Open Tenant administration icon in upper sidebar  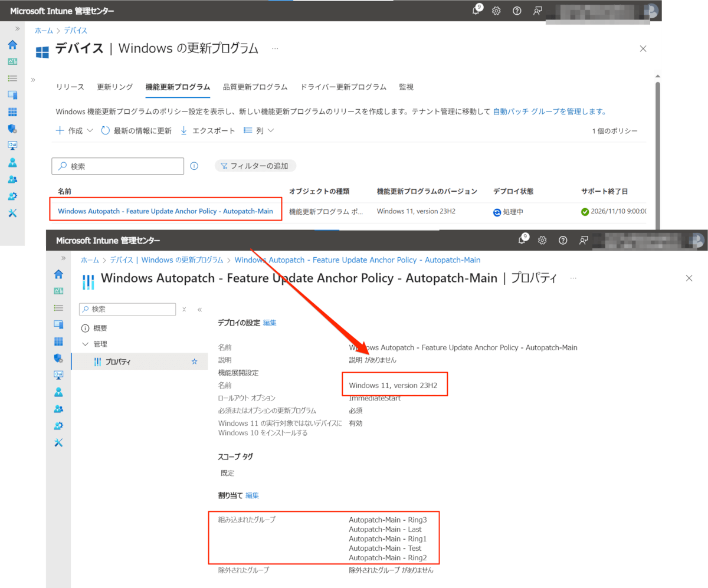pyautogui.click(x=12, y=196)
